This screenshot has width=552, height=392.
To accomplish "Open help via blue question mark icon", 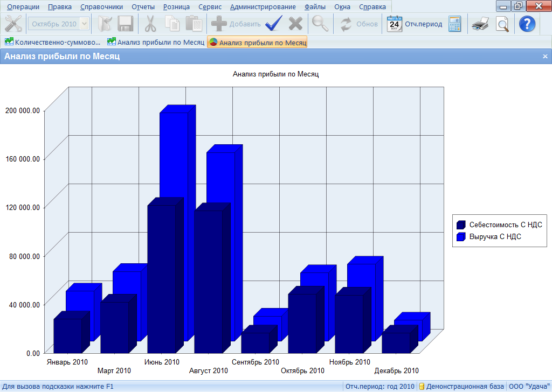I will click(x=527, y=24).
